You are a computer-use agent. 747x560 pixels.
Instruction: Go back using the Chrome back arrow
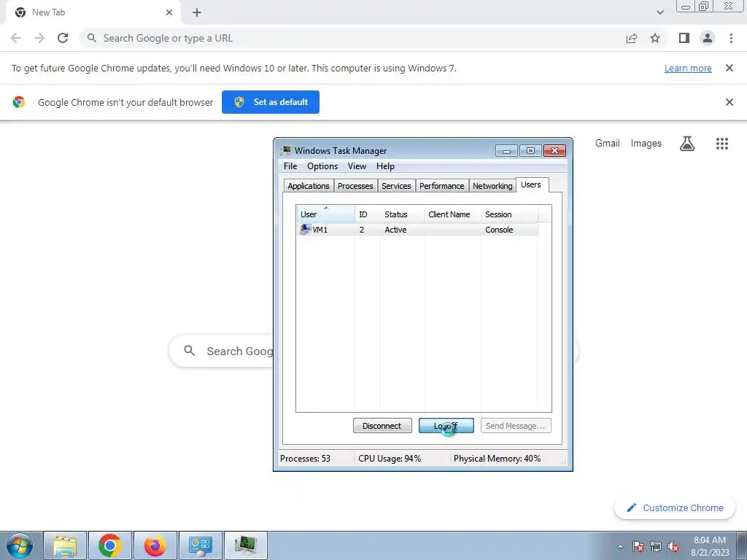tap(16, 38)
